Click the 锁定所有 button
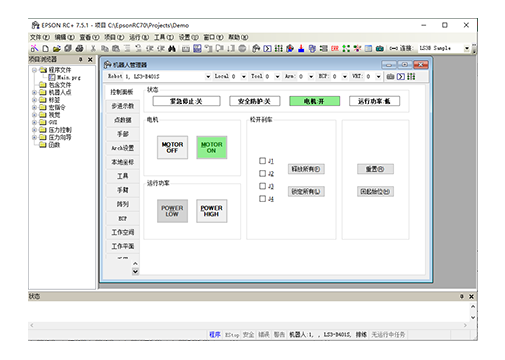Viewport: 505px width, 360px height. (306, 191)
